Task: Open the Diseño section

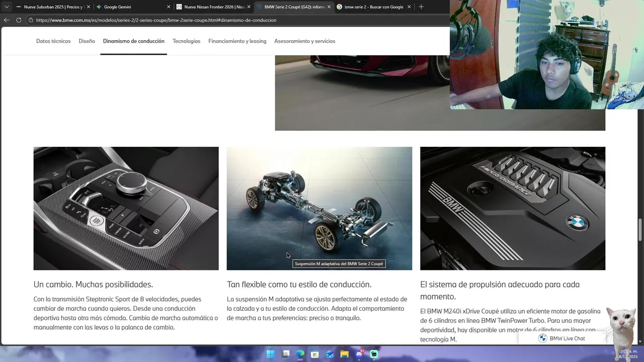Action: pyautogui.click(x=87, y=41)
